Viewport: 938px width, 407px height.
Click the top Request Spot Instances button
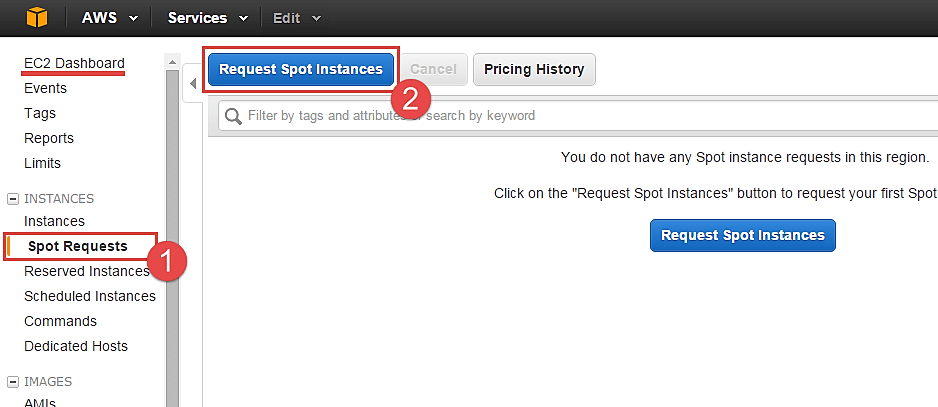301,69
